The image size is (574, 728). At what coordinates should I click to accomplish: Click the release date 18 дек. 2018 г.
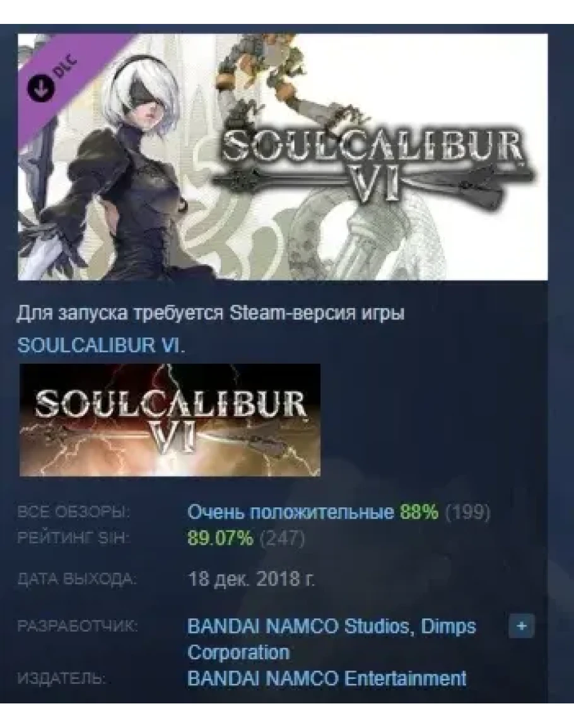click(x=251, y=579)
